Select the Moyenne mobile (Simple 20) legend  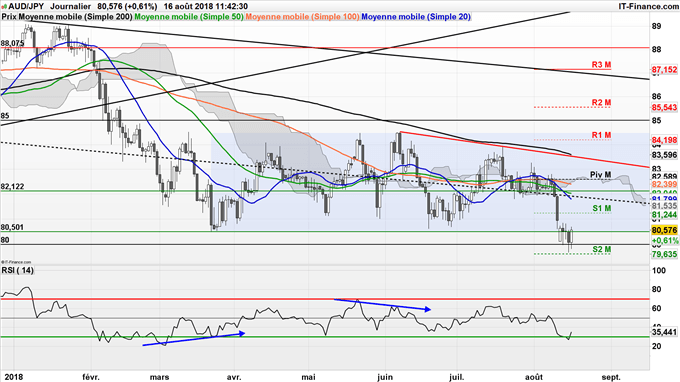pos(415,16)
